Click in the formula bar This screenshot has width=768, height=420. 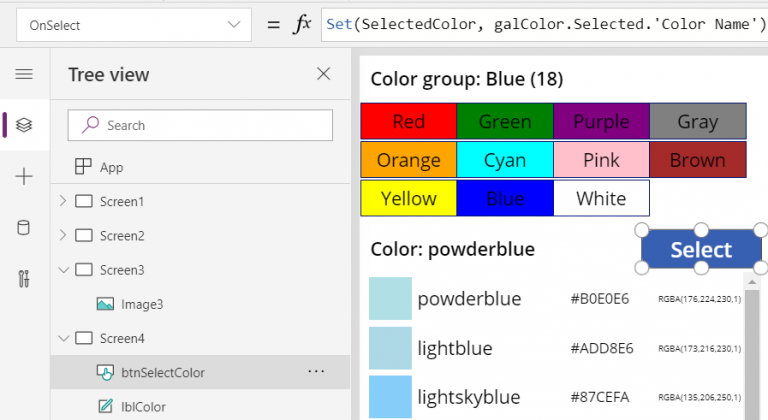(545, 25)
